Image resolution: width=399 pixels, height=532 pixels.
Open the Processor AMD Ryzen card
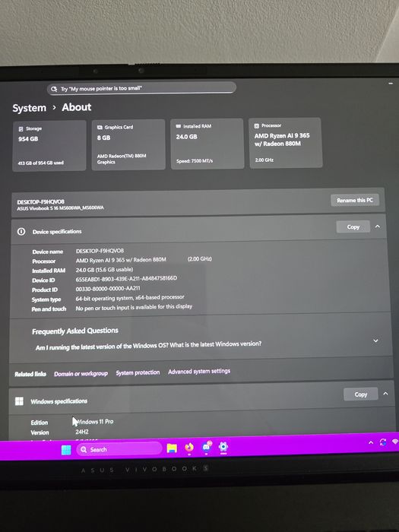click(x=285, y=143)
